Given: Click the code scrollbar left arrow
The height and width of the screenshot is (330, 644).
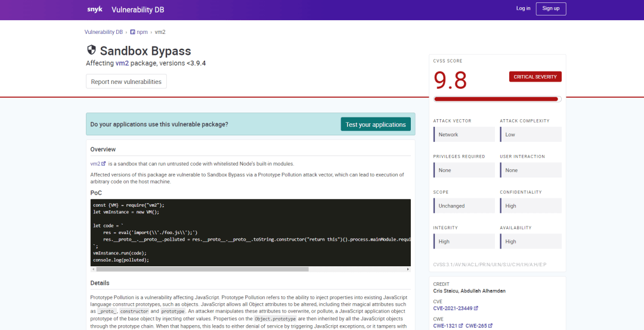Looking at the screenshot, I should [93, 269].
